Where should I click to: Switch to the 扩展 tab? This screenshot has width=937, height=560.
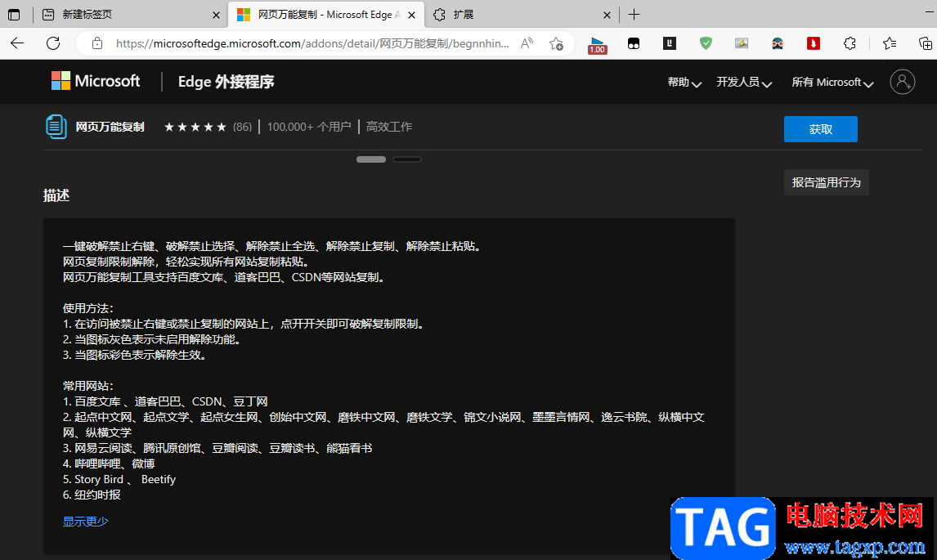pyautogui.click(x=520, y=15)
